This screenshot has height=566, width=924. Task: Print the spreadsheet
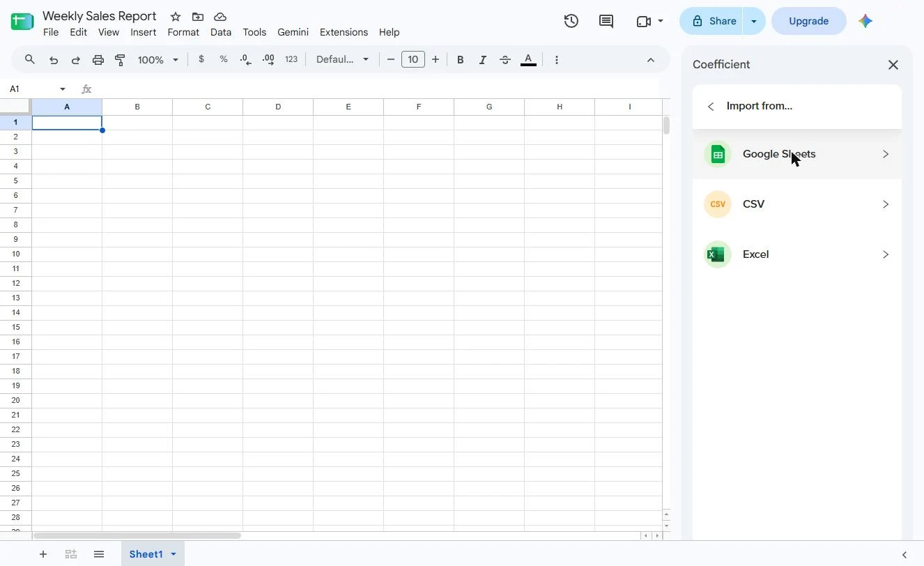click(98, 60)
